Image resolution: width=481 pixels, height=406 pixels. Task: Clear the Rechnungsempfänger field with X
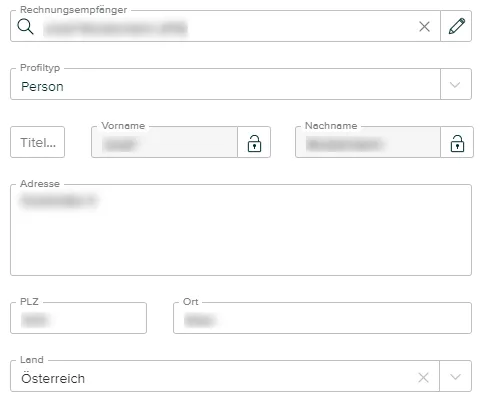click(x=424, y=26)
